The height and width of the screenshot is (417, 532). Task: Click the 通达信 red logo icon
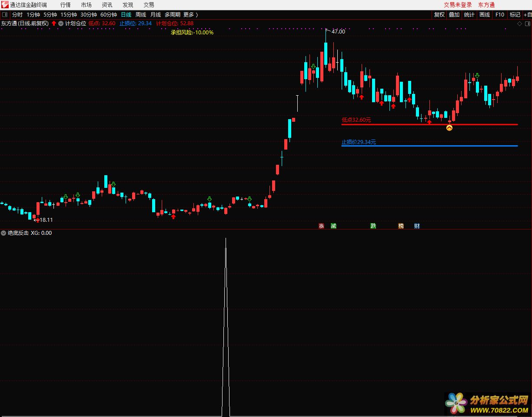[5, 5]
